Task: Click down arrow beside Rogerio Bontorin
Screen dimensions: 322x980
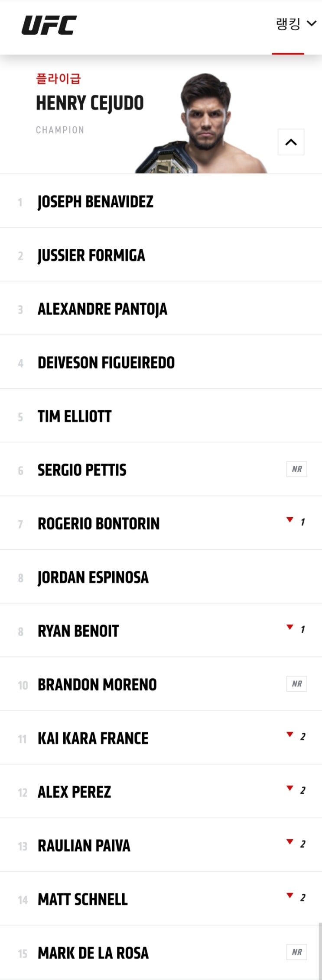Action: click(x=290, y=520)
